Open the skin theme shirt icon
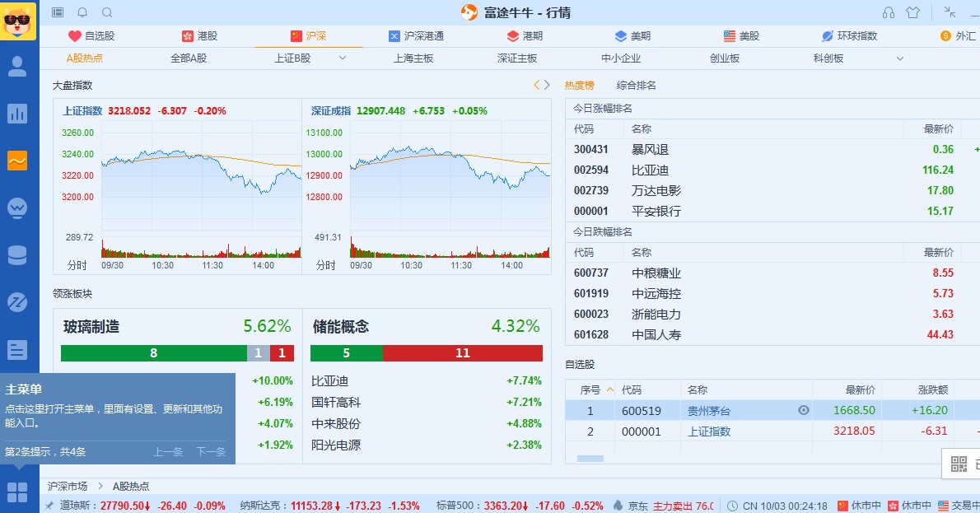980x513 pixels. click(x=912, y=12)
